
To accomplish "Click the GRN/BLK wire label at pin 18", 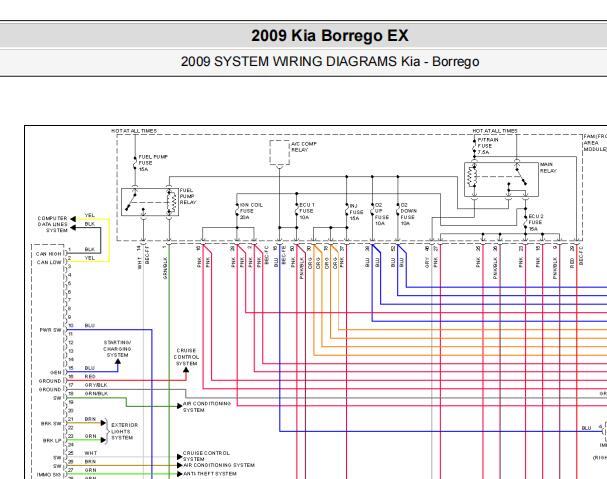I will 96,394.
